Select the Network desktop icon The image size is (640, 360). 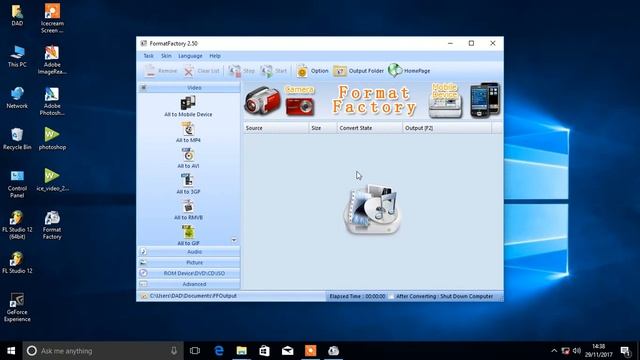coord(17,98)
